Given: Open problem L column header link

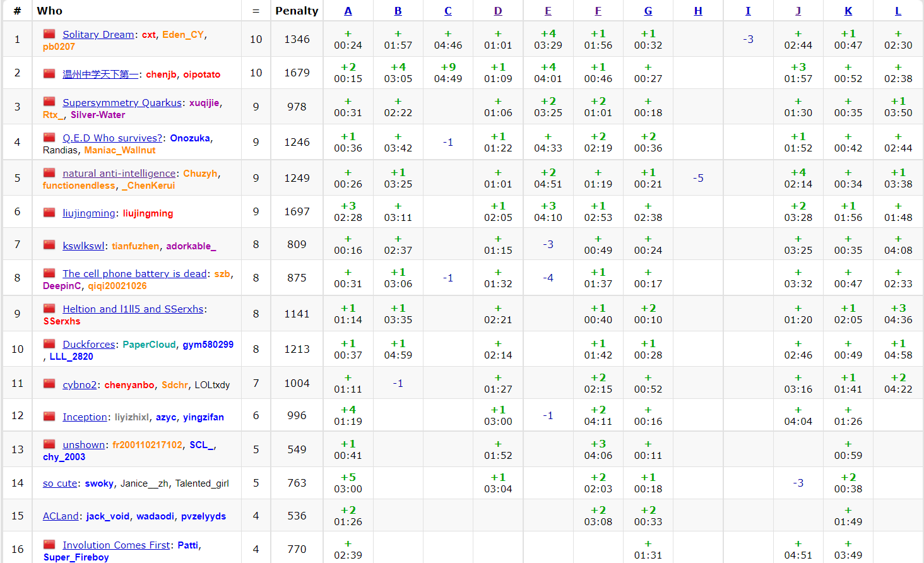Looking at the screenshot, I should 898,11.
